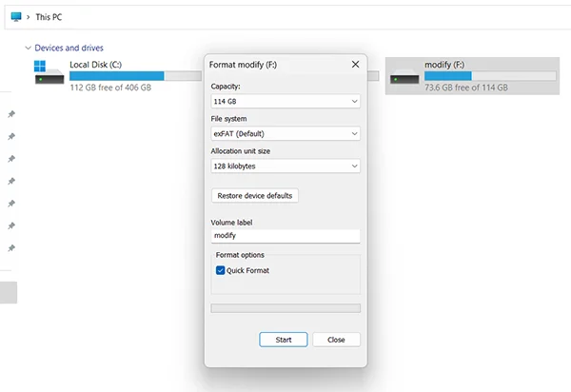Click the Local Disk (C:) label
The height and width of the screenshot is (392, 571).
point(96,65)
